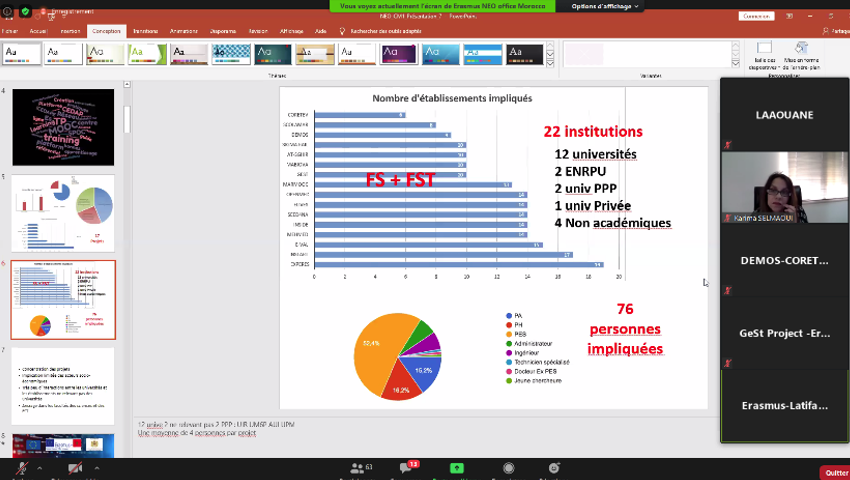Click the red Quitter button

point(834,472)
